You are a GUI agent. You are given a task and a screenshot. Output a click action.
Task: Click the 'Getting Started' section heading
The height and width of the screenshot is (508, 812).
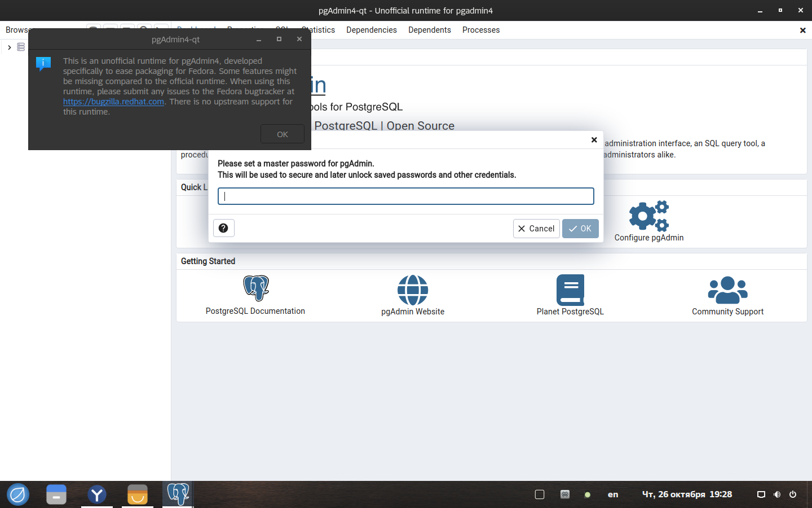(208, 261)
